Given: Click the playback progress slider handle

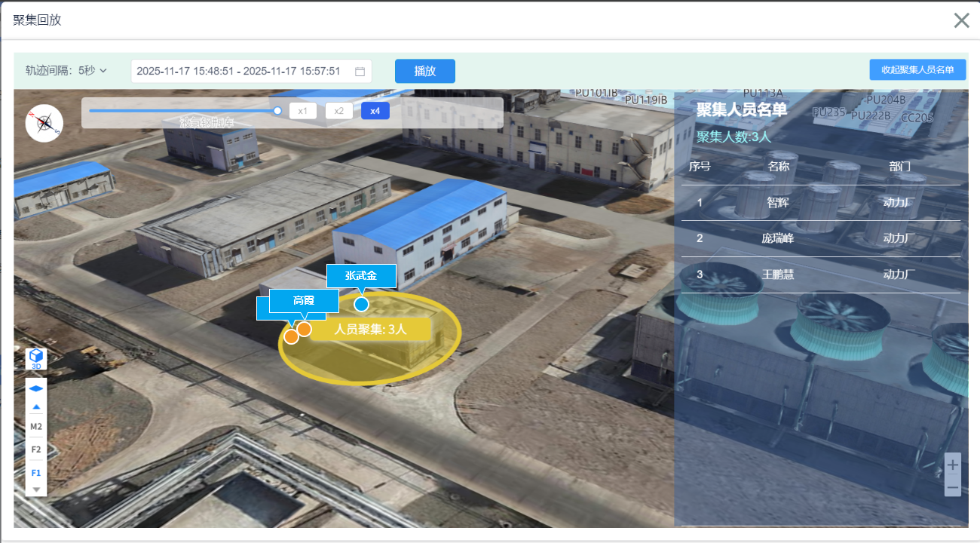Looking at the screenshot, I should coord(277,111).
